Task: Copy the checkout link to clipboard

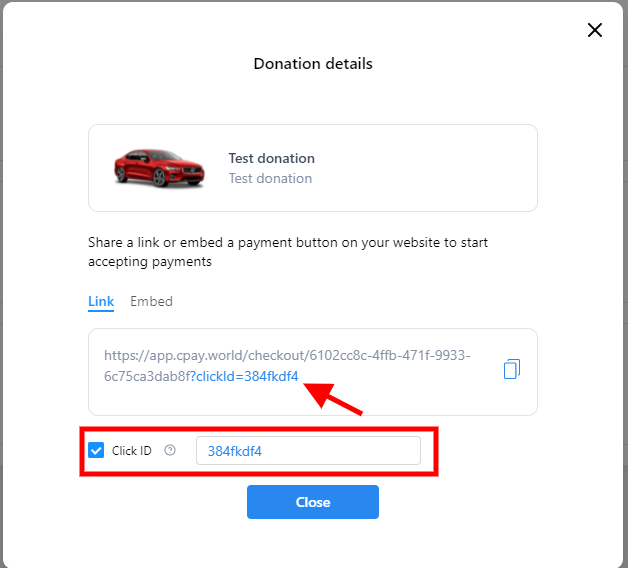Action: 512,369
